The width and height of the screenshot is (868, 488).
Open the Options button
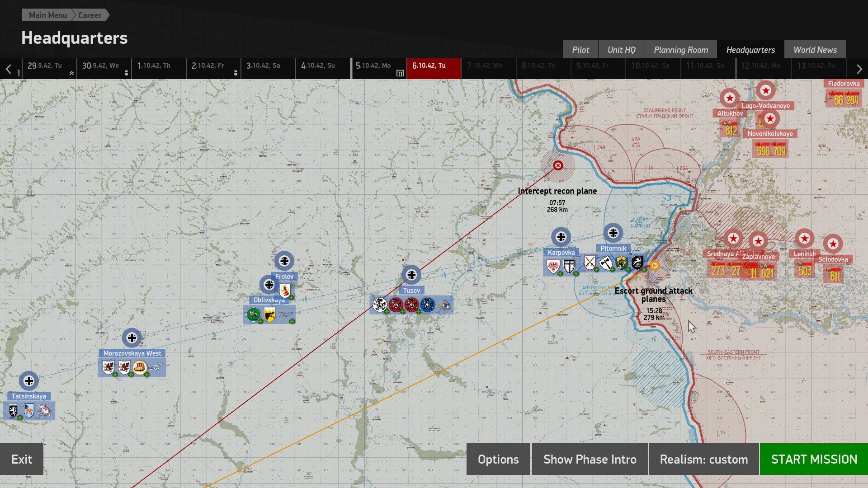(x=498, y=459)
